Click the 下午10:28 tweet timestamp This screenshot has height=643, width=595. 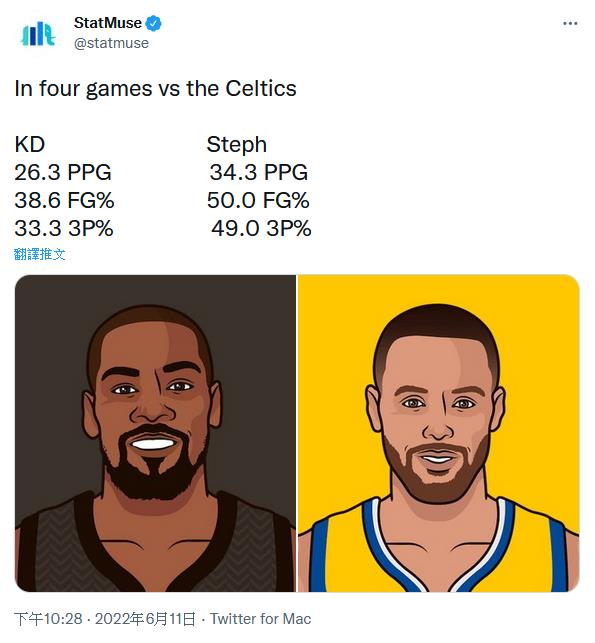pos(48,619)
